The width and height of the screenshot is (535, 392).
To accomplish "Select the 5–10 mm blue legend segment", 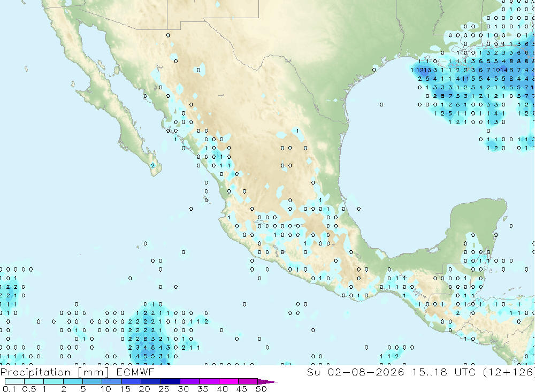I will pyautogui.click(x=93, y=381).
